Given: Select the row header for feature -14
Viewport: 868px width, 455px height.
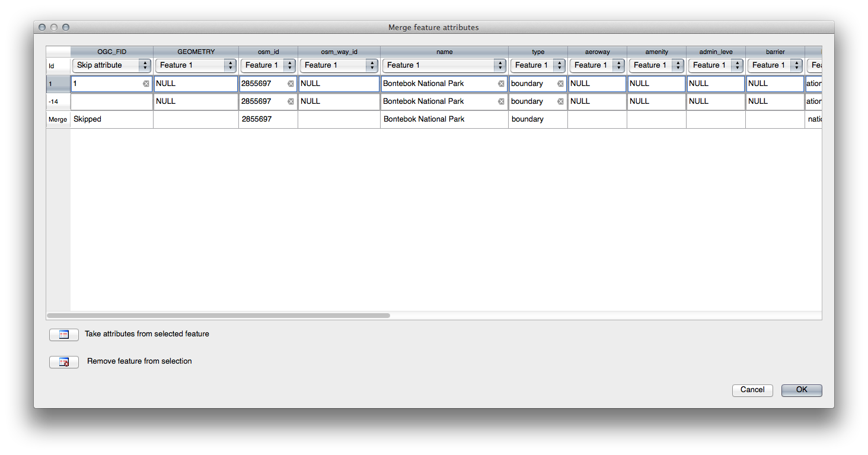Looking at the screenshot, I should click(58, 102).
